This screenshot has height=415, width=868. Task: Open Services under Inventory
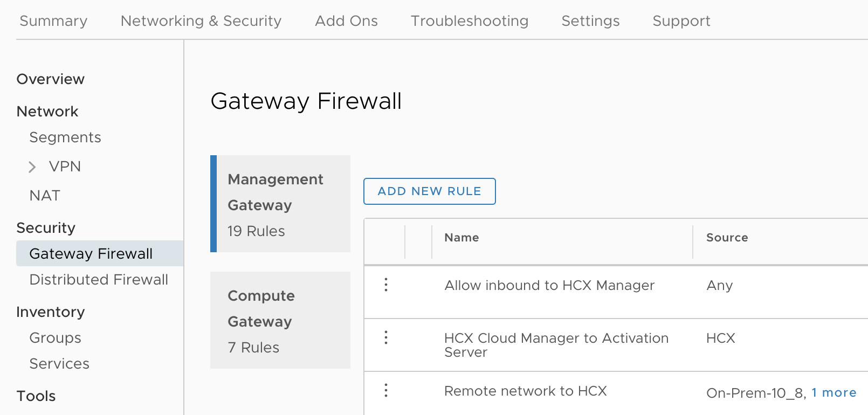pyautogui.click(x=59, y=364)
